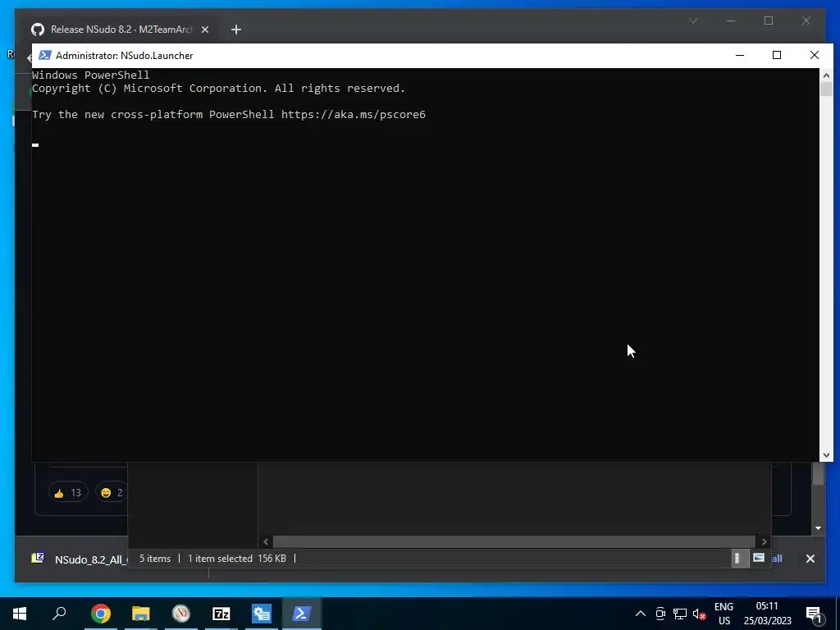Click the PowerShell icon in the taskbar
Screen dimensions: 840x630
coord(302,614)
